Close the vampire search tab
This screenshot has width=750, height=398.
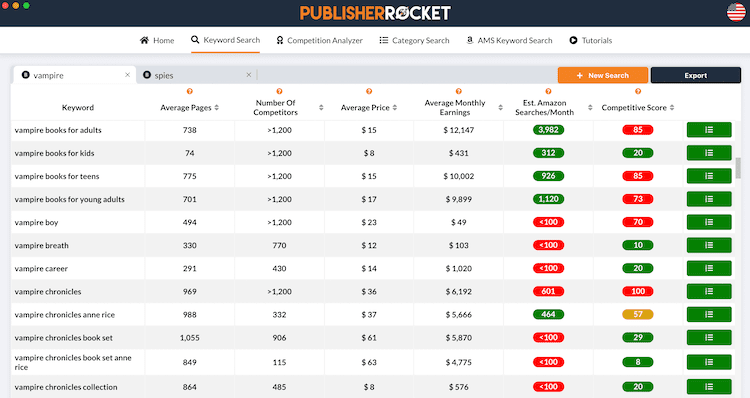pyautogui.click(x=127, y=75)
